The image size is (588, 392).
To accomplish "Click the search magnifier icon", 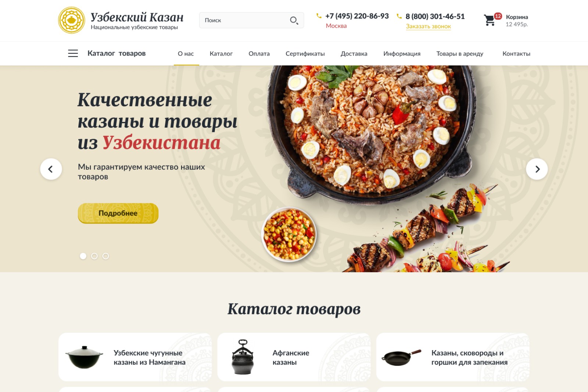I will coord(294,21).
